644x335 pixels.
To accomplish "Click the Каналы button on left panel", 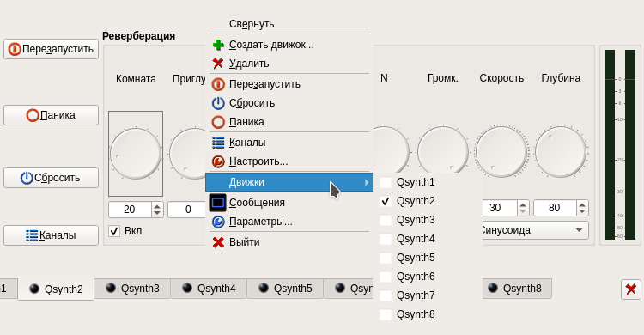I will (x=51, y=235).
